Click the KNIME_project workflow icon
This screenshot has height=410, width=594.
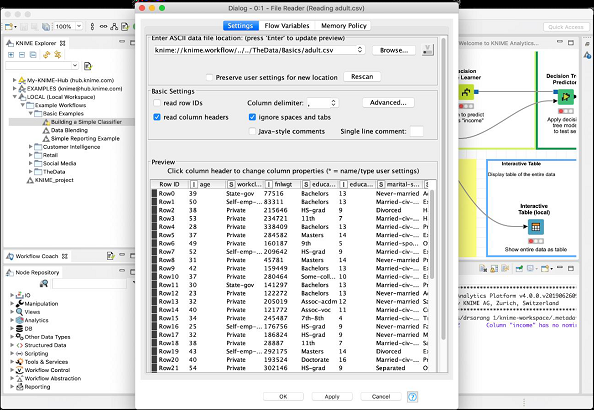(30, 180)
